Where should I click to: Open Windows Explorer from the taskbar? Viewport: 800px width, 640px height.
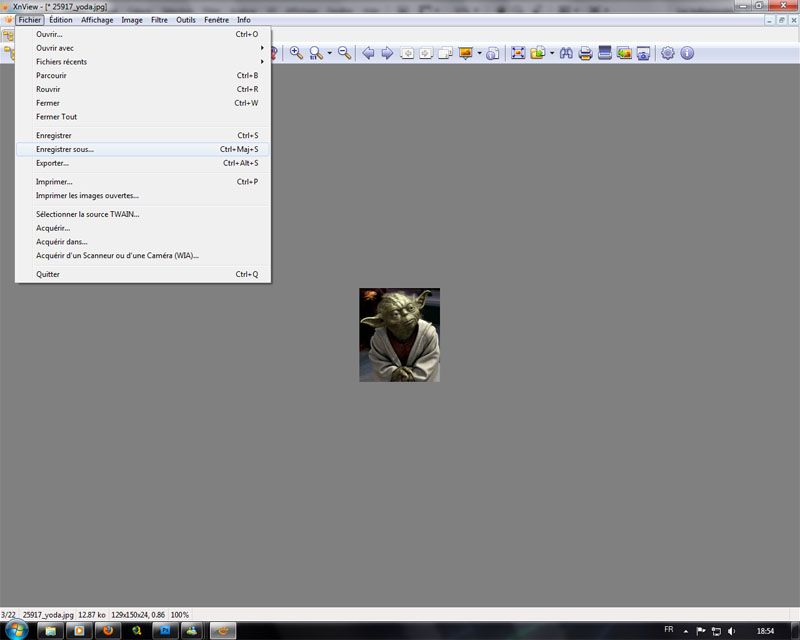51,631
